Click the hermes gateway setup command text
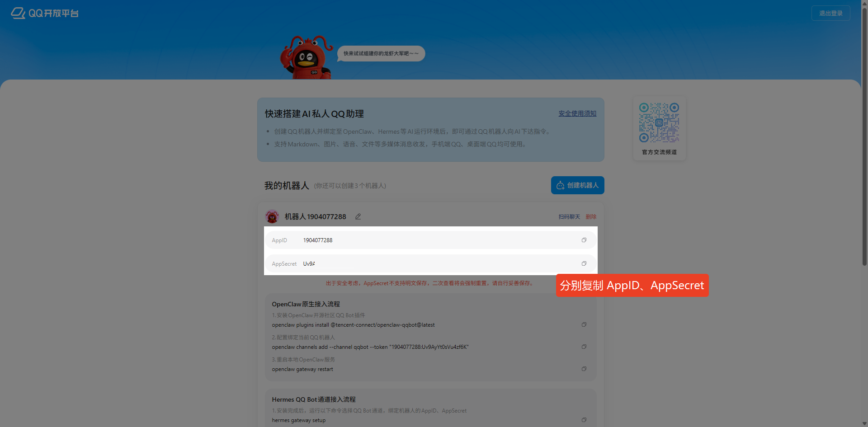 [x=299, y=420]
